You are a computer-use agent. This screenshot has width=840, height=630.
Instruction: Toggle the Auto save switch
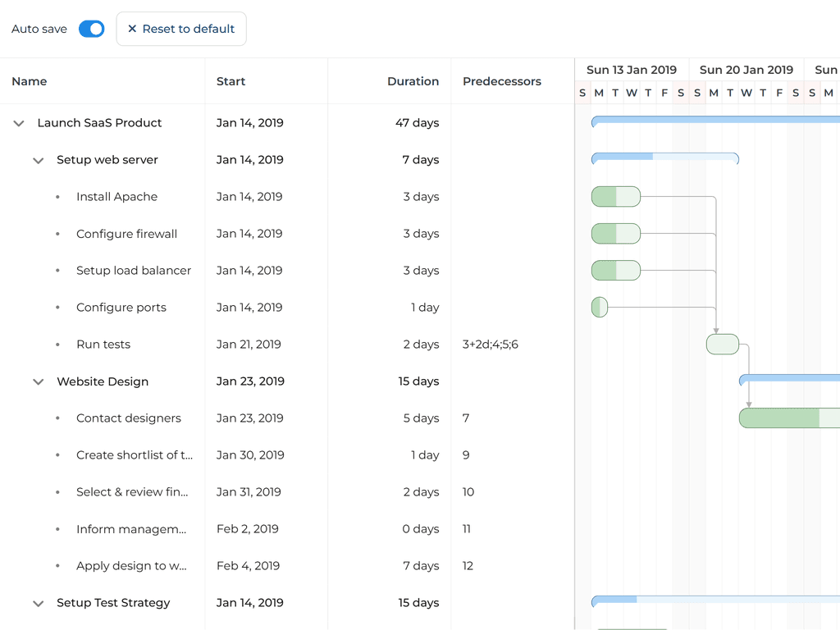pyautogui.click(x=91, y=29)
